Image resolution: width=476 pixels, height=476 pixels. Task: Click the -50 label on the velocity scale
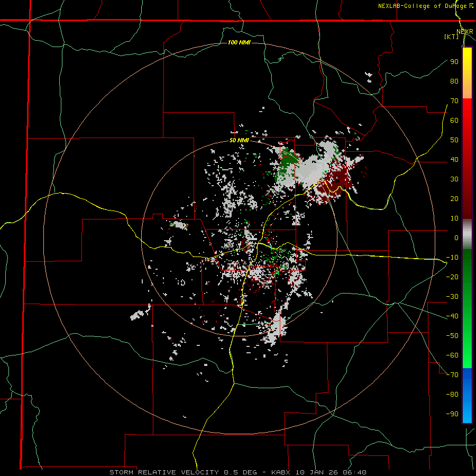[x=452, y=336]
